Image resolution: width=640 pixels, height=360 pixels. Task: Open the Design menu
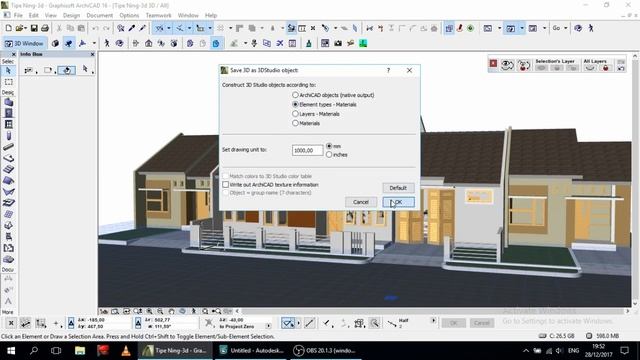click(71, 15)
